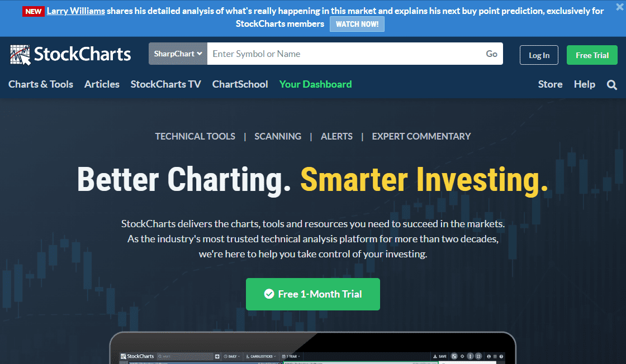
Task: Click the plus icon next to the chart symbol box
Action: point(216,356)
